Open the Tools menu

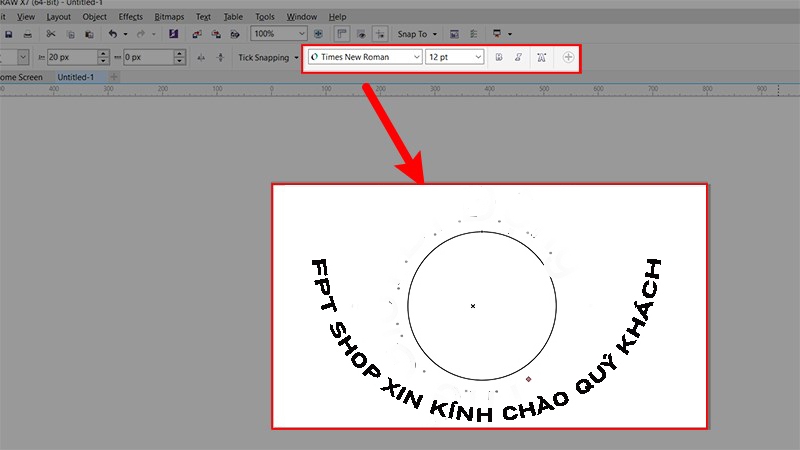pyautogui.click(x=265, y=17)
